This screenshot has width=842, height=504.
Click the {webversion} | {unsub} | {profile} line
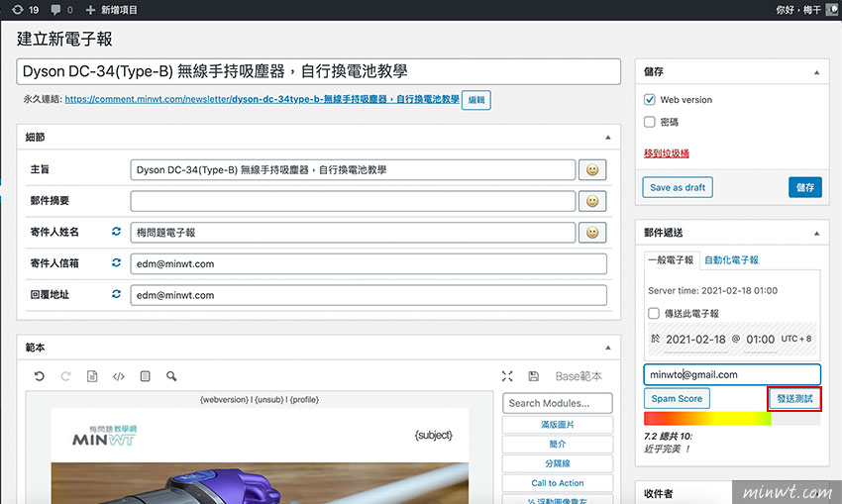coord(260,400)
